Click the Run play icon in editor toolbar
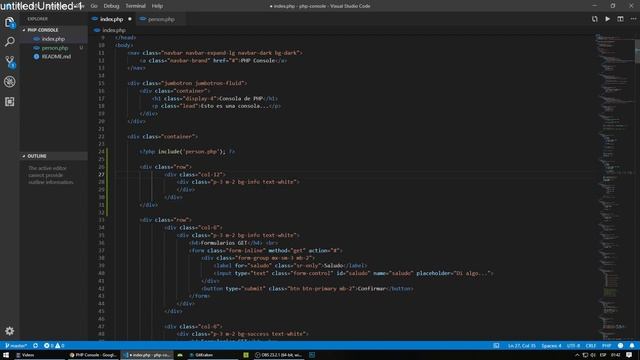This screenshot has width=640, height=360. point(608,19)
